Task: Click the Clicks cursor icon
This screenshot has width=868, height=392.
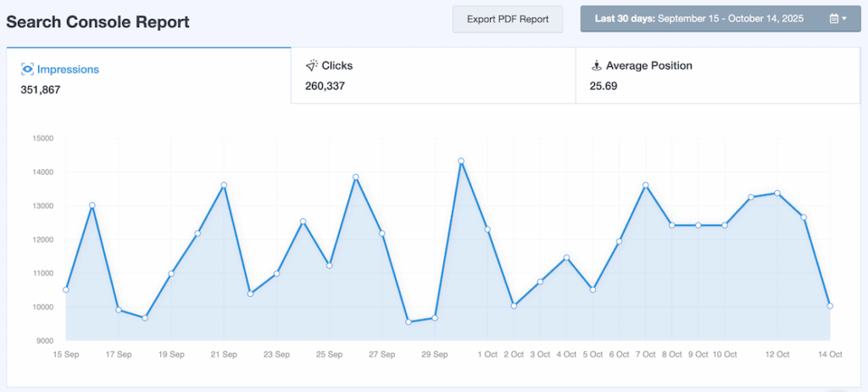Action: [x=311, y=65]
